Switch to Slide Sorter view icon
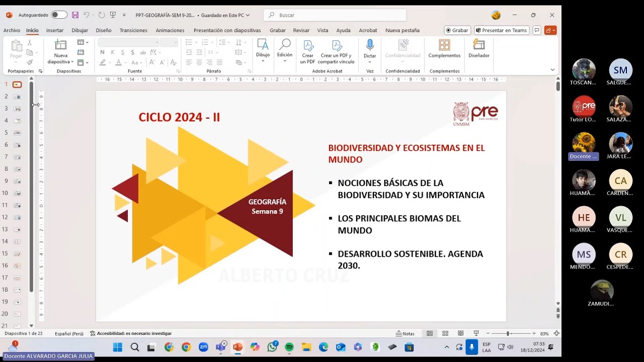This screenshot has height=362, width=644. 445,333
